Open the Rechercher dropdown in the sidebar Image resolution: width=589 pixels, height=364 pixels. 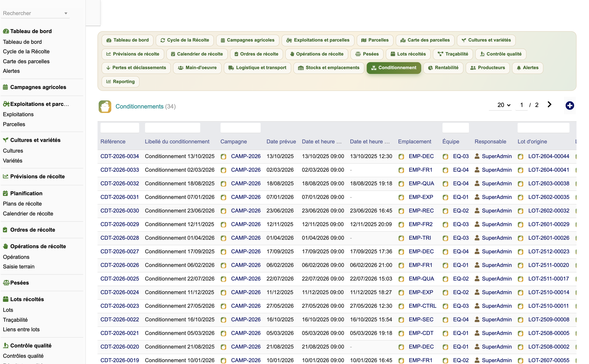coord(35,13)
